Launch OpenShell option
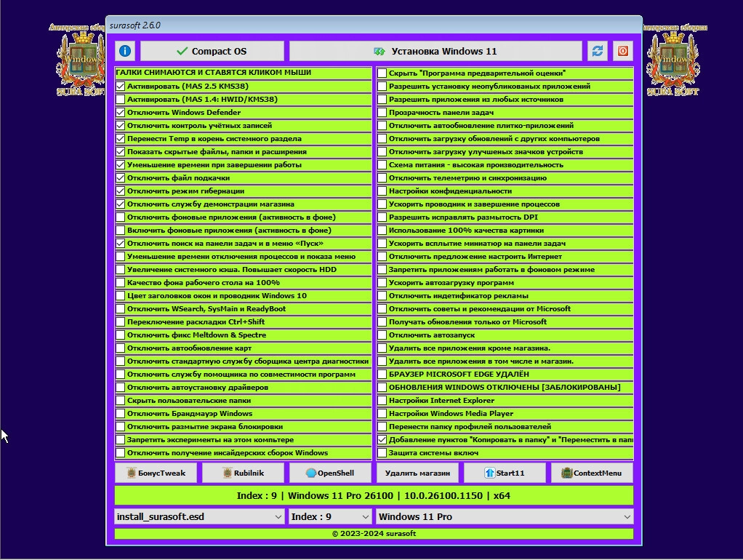Screen dimensions: 743x560 tap(330, 473)
